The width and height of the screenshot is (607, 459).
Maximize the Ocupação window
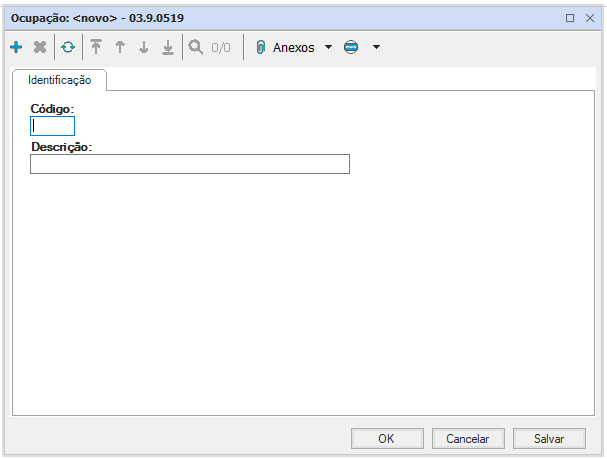(570, 18)
